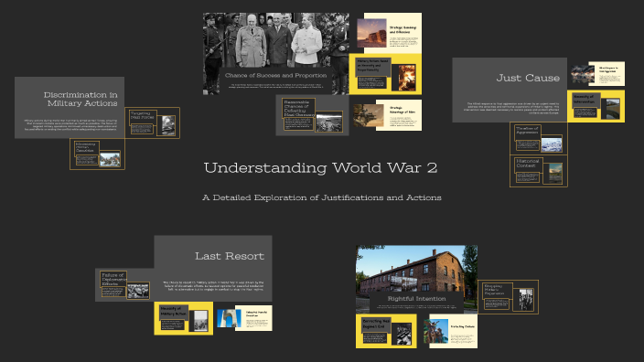
Task: Click the Understanding World War 2 title
Action: pos(320,167)
